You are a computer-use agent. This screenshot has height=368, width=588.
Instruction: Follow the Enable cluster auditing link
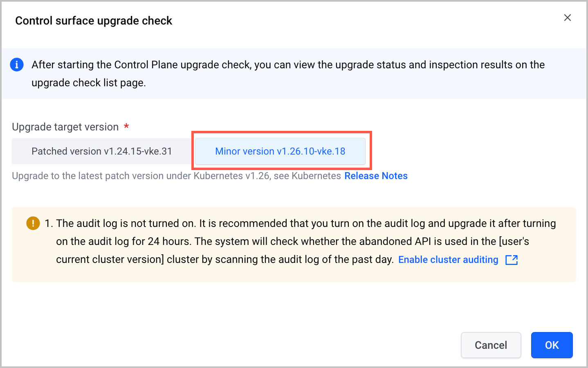[448, 260]
